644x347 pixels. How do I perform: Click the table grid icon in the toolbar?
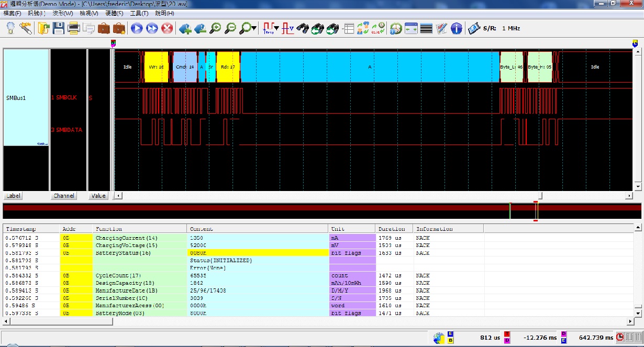click(348, 28)
